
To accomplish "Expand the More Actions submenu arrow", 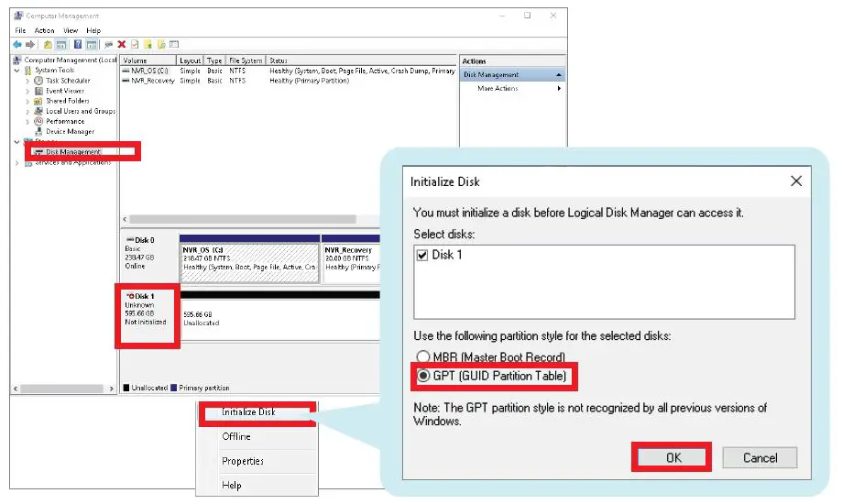I will click(x=559, y=88).
